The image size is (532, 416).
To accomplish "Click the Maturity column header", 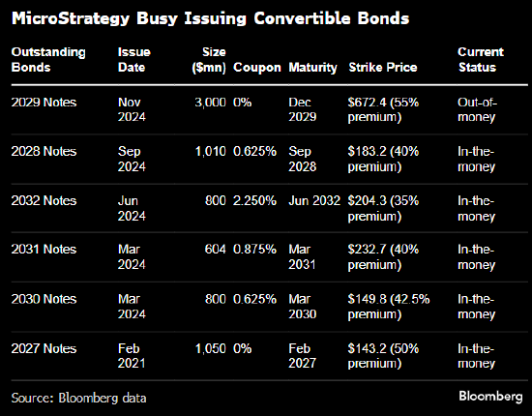I will (x=312, y=67).
